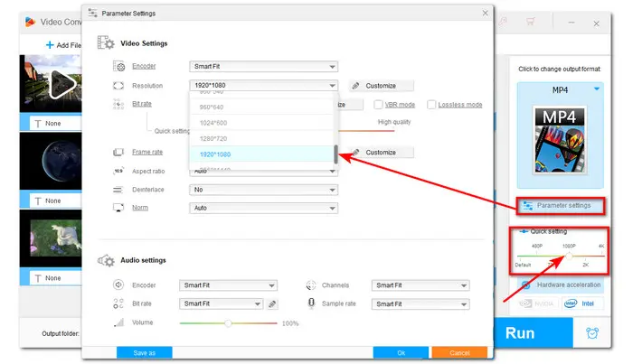Enable the Lossless mode checkbox
The height and width of the screenshot is (364, 633).
tap(431, 105)
